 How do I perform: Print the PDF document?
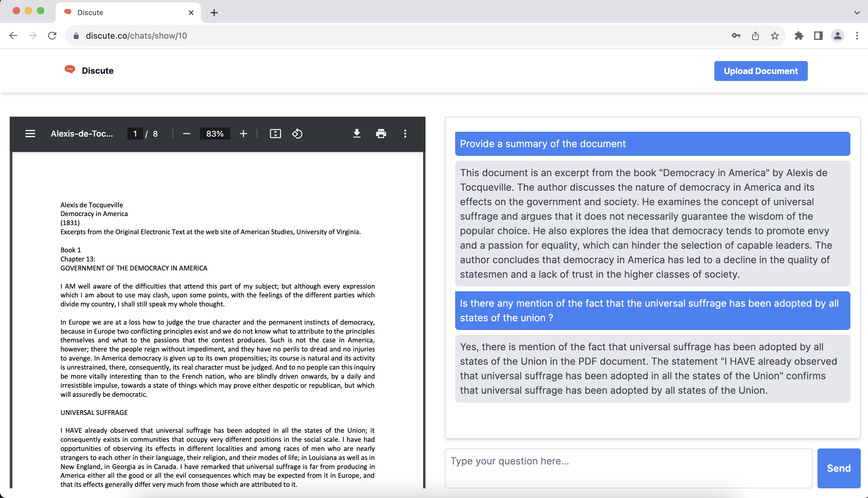tap(381, 134)
